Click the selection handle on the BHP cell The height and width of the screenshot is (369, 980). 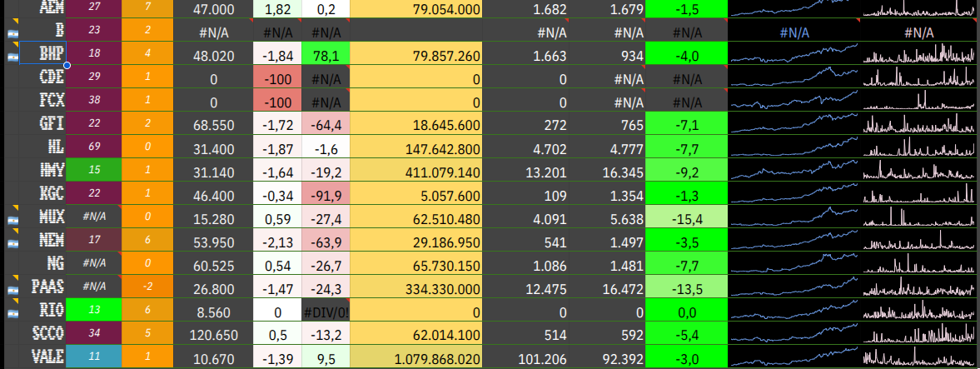coord(67,65)
